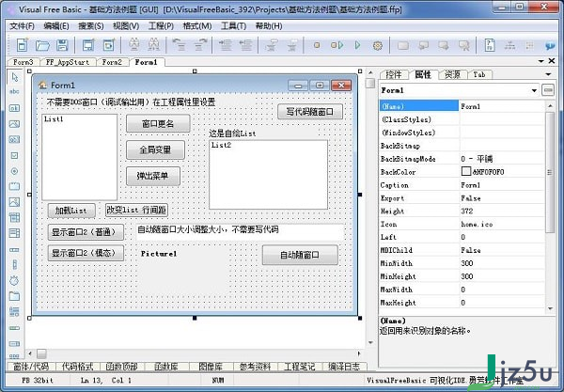Select the timer clock control in toolbox
This screenshot has width=564, height=392.
coord(14,280)
